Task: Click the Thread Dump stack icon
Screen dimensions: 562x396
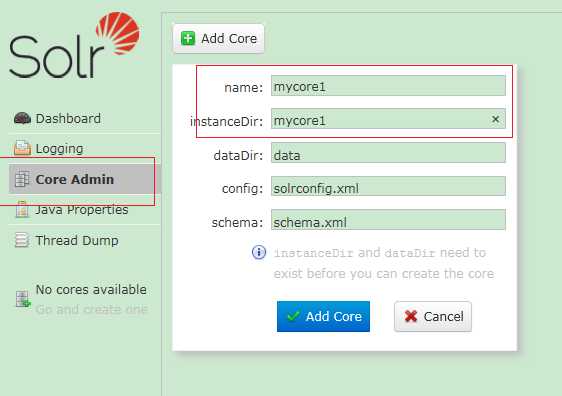Action: pyautogui.click(x=22, y=240)
